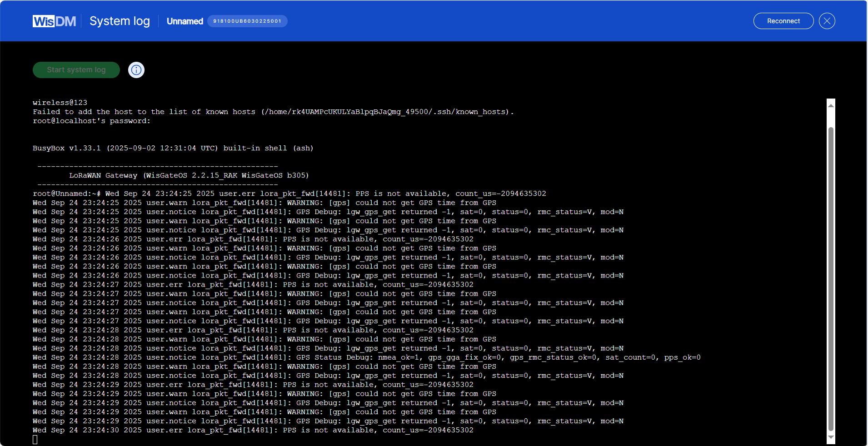Select the BusyBox v1.33.1 version line
The width and height of the screenshot is (868, 446).
172,148
